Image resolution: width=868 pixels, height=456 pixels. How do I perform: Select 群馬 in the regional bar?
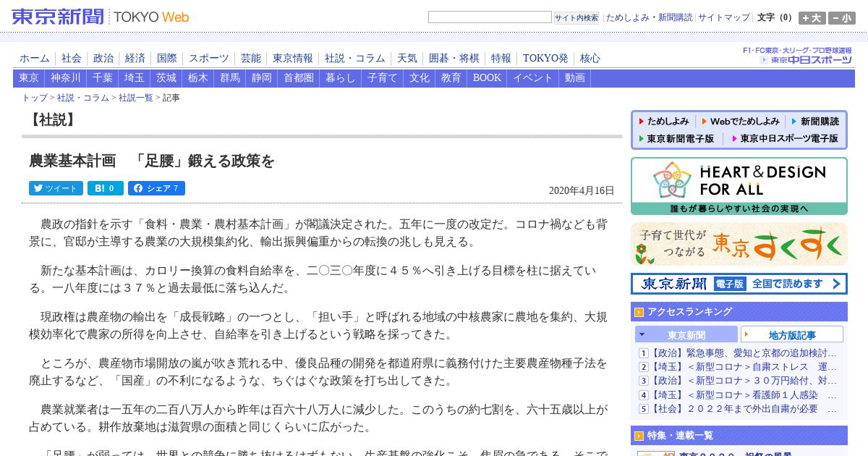tap(230, 78)
